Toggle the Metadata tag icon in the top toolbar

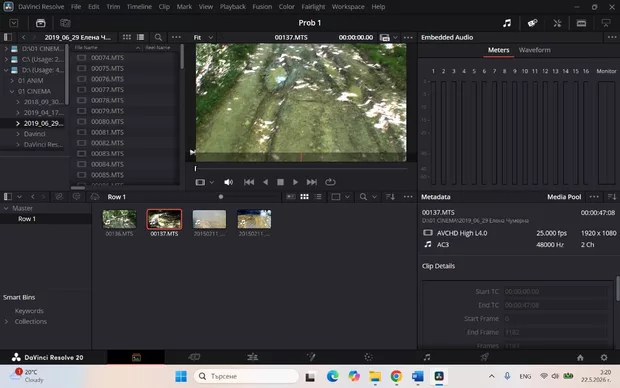pyautogui.click(x=532, y=23)
